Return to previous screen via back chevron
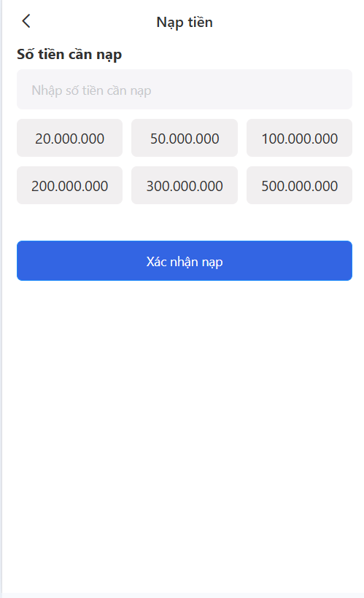364x598 pixels. (x=26, y=21)
